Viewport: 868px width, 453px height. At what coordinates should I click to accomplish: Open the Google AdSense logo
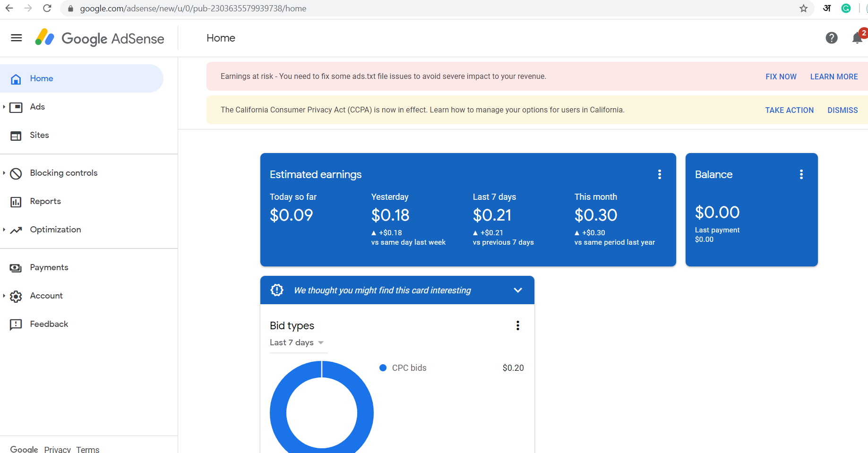click(x=99, y=38)
